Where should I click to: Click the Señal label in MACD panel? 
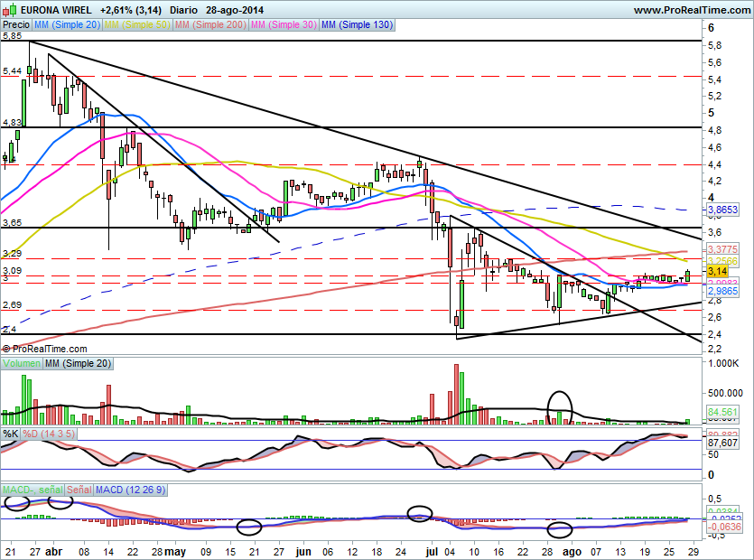(x=79, y=490)
